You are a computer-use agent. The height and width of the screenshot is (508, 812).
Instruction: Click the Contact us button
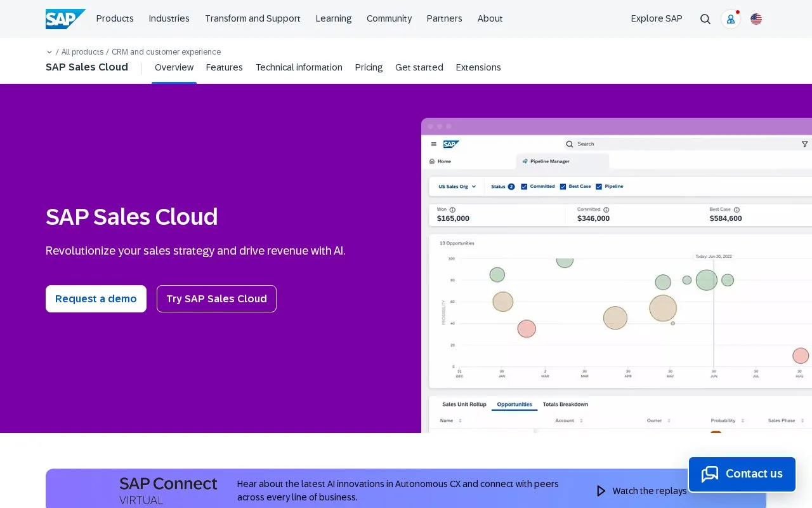[x=742, y=474]
